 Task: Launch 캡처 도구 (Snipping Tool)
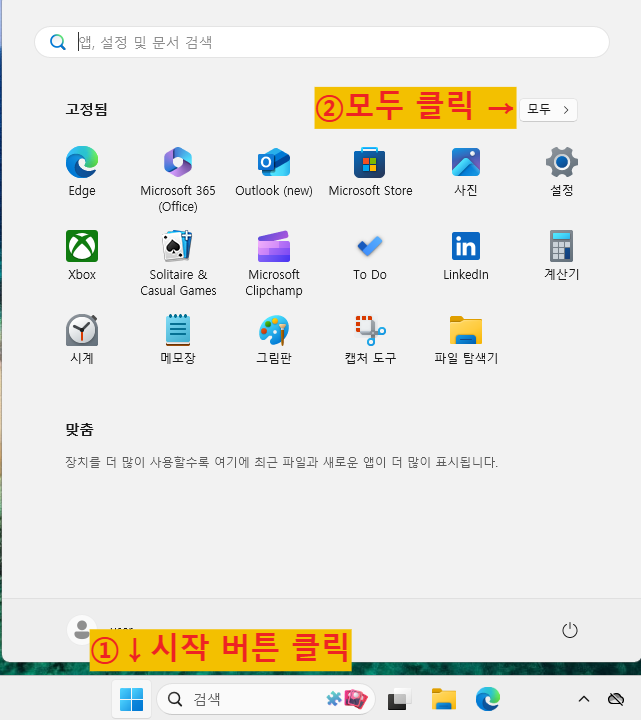click(370, 339)
